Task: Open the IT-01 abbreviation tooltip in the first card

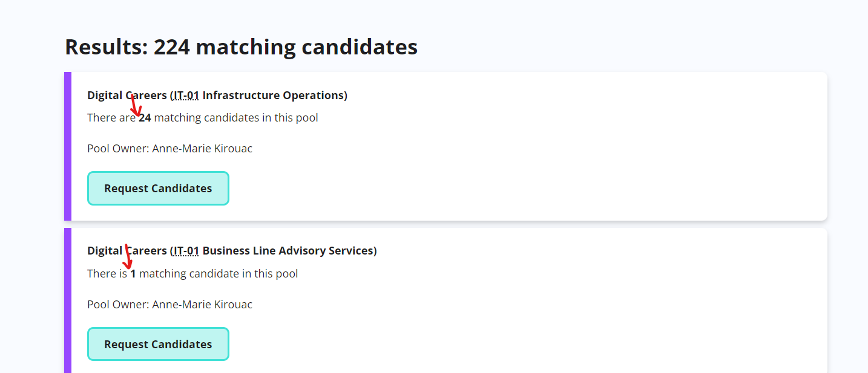Action: [185, 95]
